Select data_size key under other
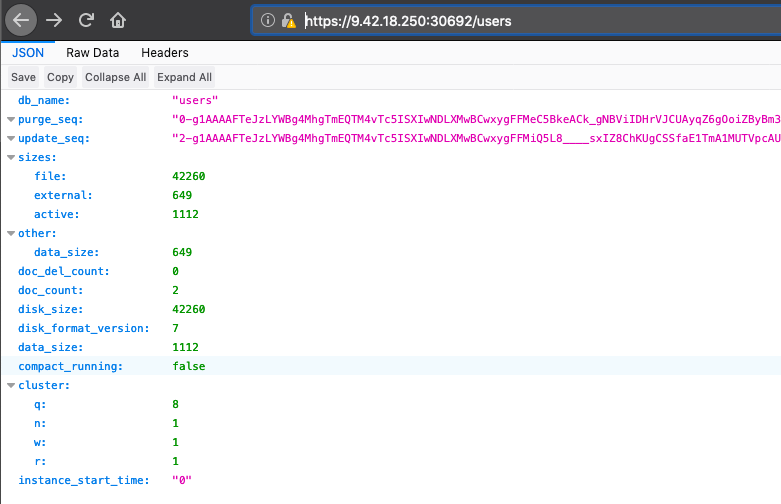Viewport: 781px width, 504px height. (67, 252)
